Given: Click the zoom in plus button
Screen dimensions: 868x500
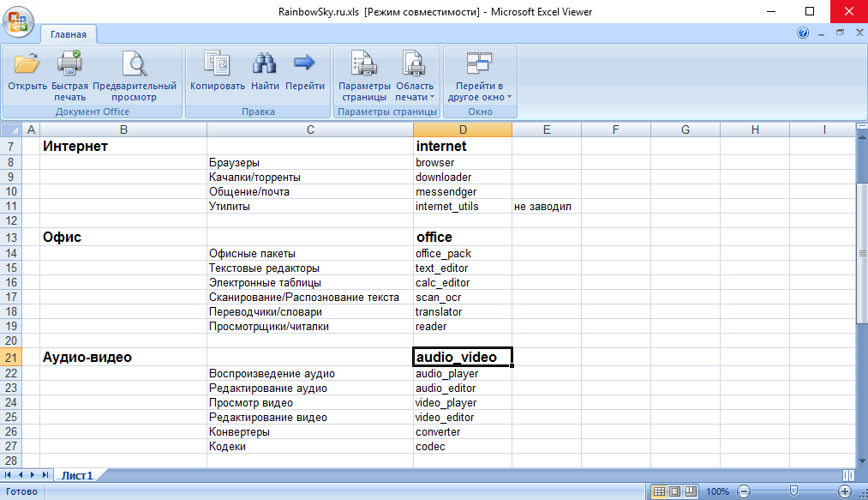Looking at the screenshot, I should tap(845, 491).
